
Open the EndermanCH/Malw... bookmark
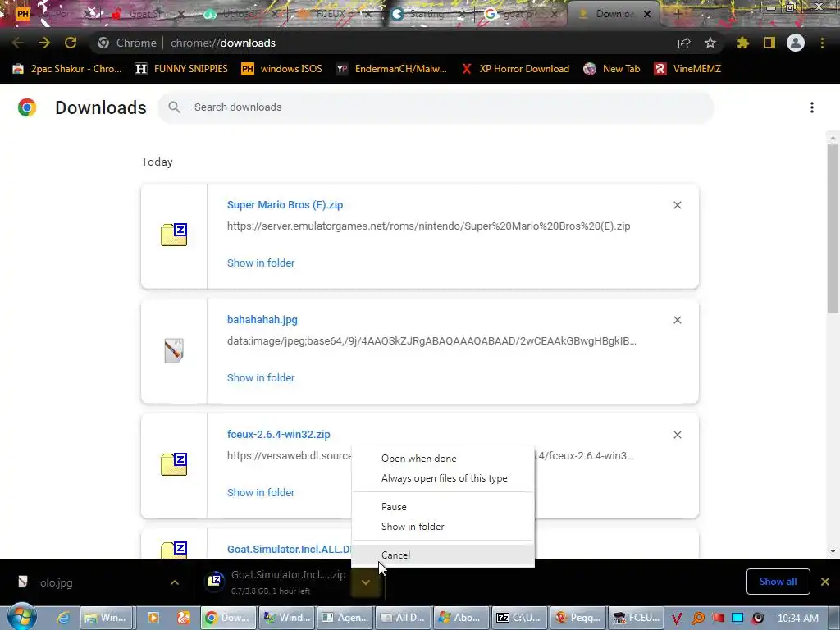[391, 69]
